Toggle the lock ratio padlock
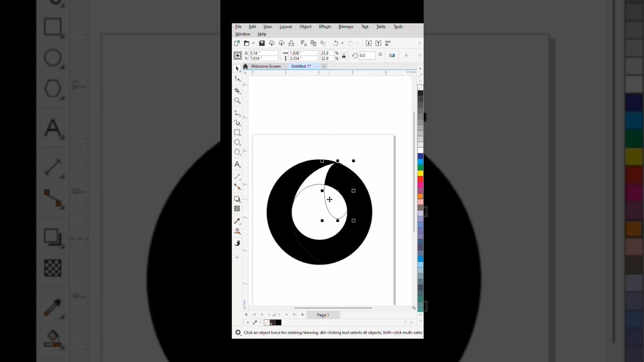Image resolution: width=644 pixels, height=362 pixels. [344, 55]
